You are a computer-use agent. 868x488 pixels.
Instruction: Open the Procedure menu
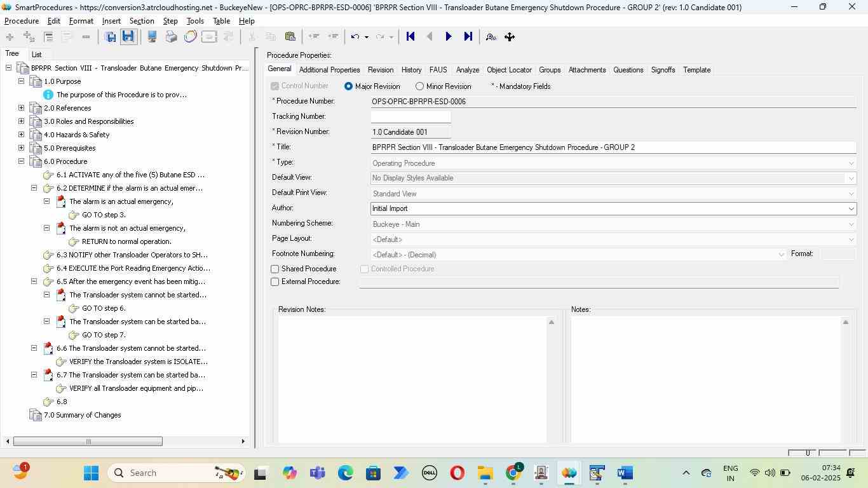click(x=22, y=21)
